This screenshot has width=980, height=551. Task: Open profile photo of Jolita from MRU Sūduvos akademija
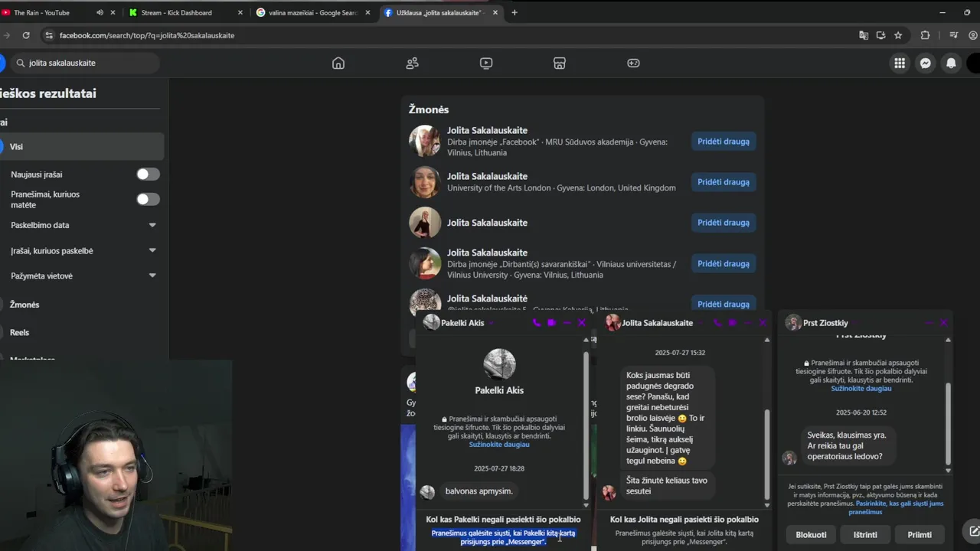coord(425,141)
